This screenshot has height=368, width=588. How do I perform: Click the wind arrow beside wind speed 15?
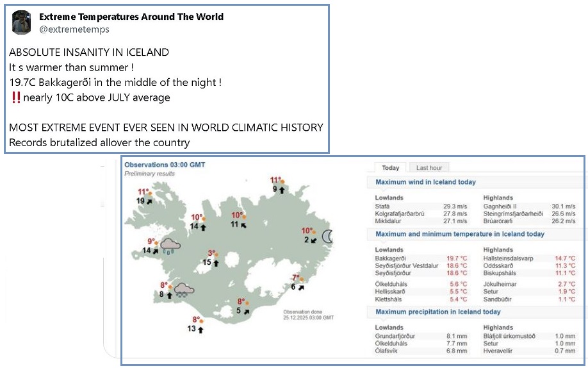(x=216, y=262)
